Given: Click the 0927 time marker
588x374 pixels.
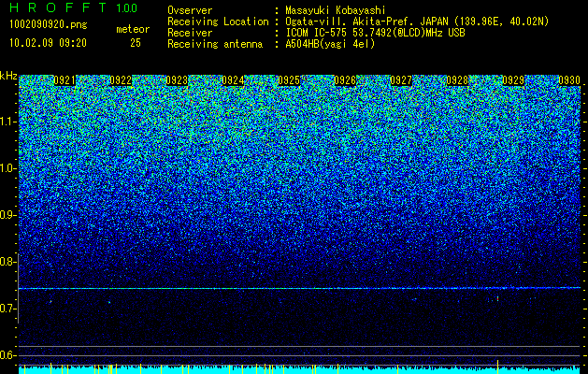Looking at the screenshot, I should [x=401, y=80].
